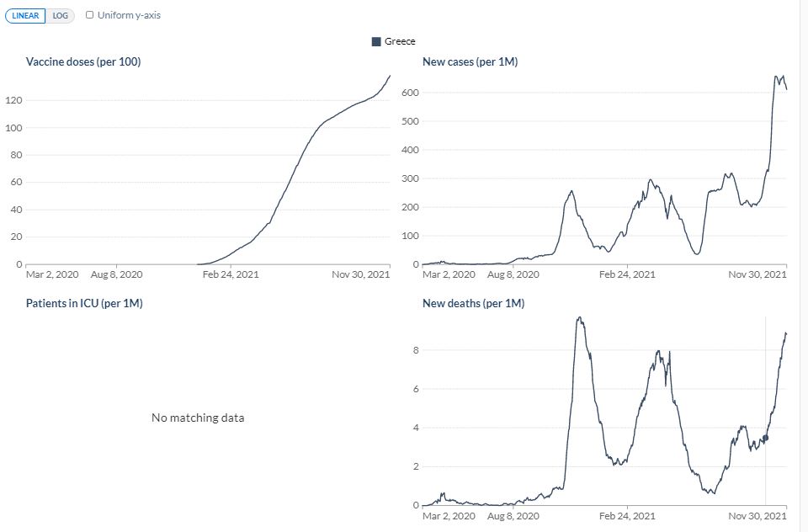Click the Patients in ICU (per 1M) title
Image resolution: width=808 pixels, height=532 pixels.
coord(84,303)
